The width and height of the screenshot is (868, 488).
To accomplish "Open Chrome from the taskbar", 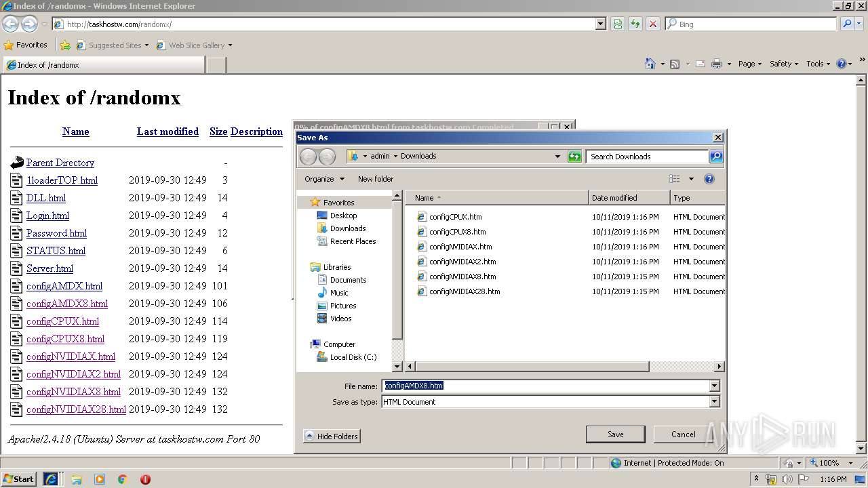I will 123,479.
